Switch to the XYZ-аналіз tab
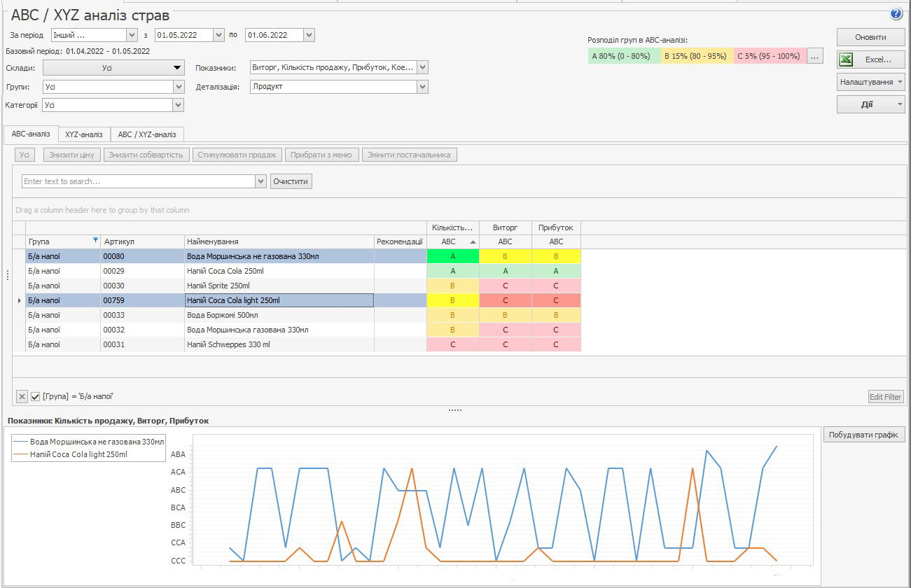Viewport: 911px width, 588px height. tap(83, 134)
